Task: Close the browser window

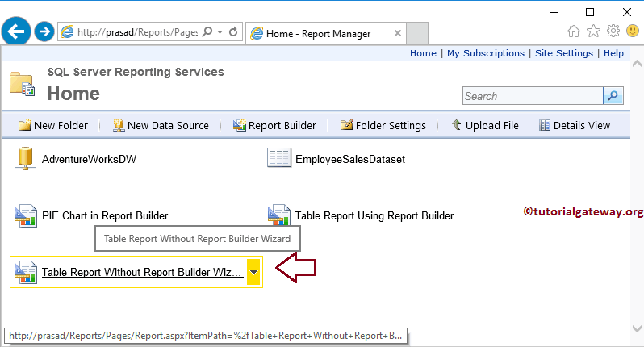Action: (x=627, y=12)
